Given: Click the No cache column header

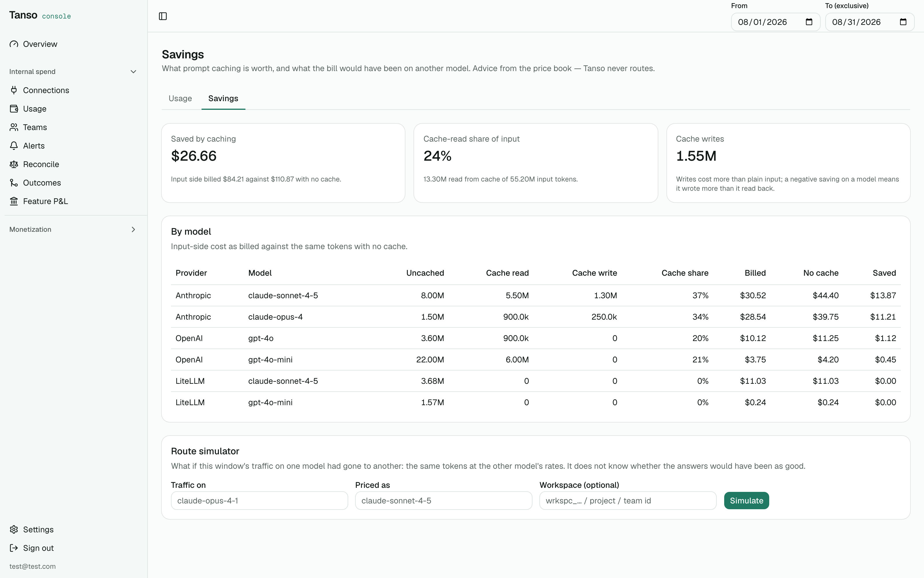Looking at the screenshot, I should (821, 273).
